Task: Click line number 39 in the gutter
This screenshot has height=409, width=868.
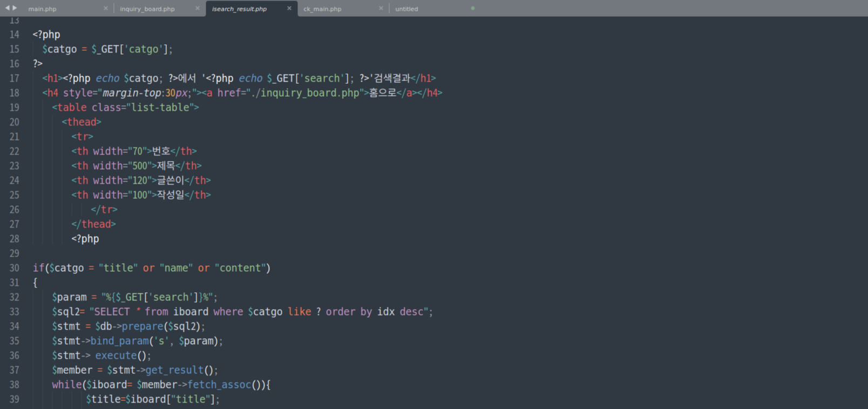Action: (15, 399)
